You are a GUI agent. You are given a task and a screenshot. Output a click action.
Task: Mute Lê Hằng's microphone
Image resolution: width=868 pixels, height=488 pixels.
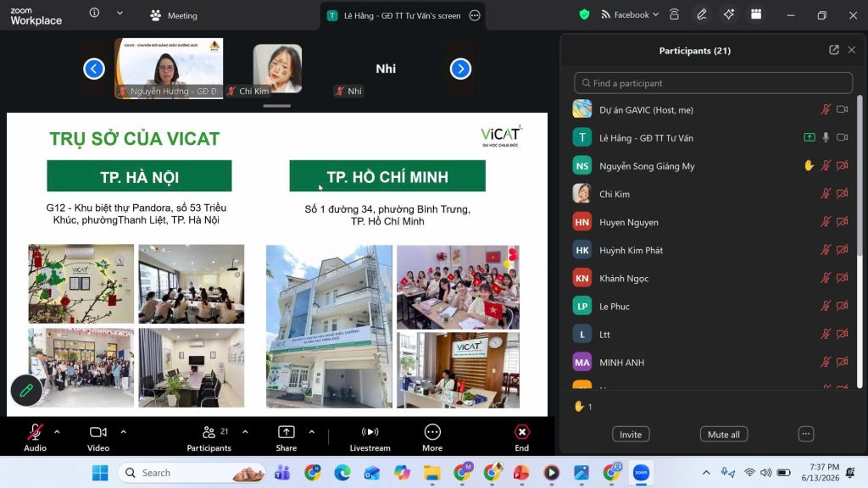point(826,137)
